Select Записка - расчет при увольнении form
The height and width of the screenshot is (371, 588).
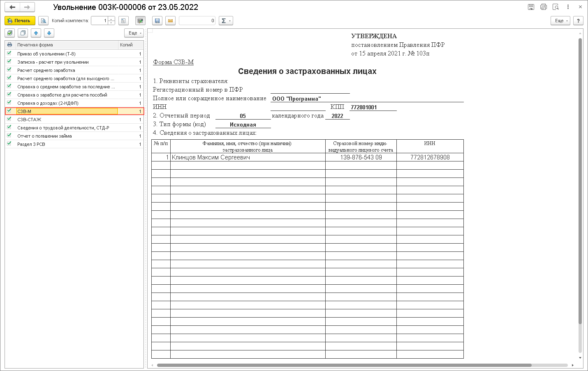[x=53, y=62]
